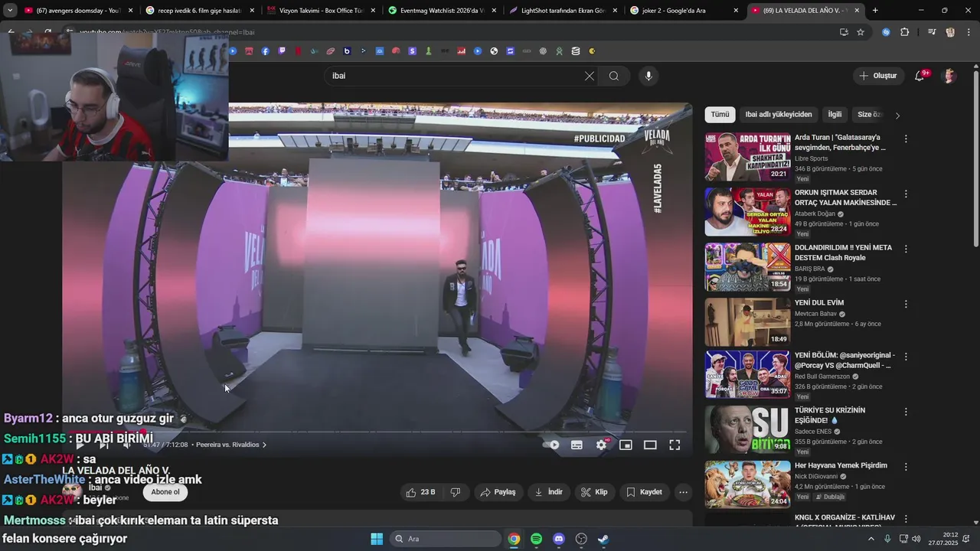This screenshot has height=551, width=980.
Task: Click Paylaş share button
Action: coord(498,492)
